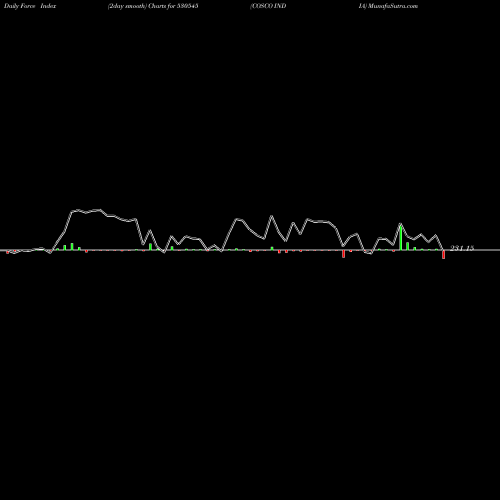500x500 pixels.
Task: Click the tallest green force bar
Action: [401, 238]
